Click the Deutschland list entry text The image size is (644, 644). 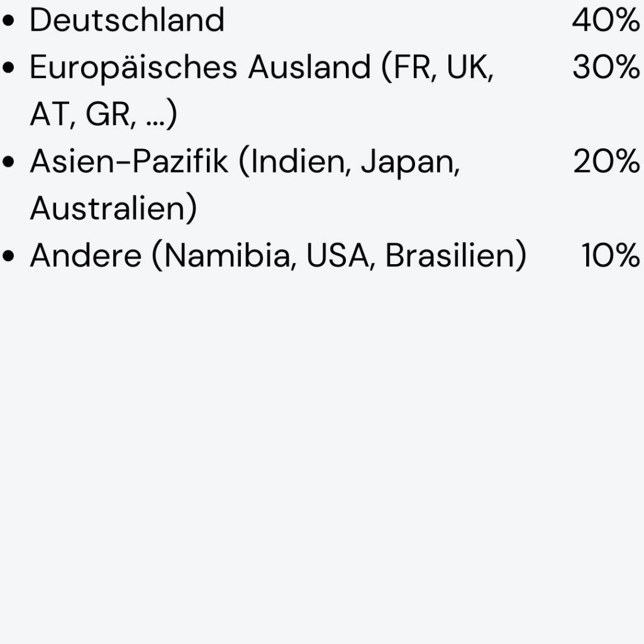point(126,20)
